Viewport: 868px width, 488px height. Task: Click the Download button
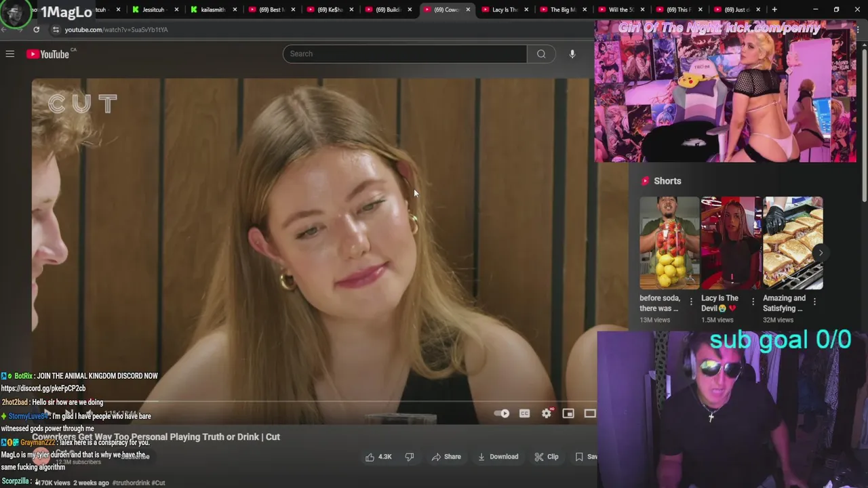point(498,457)
